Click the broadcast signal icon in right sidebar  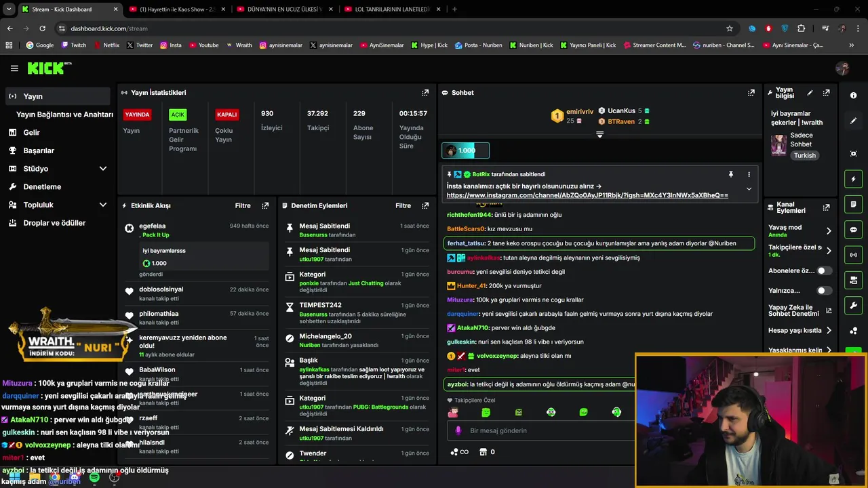(x=854, y=255)
